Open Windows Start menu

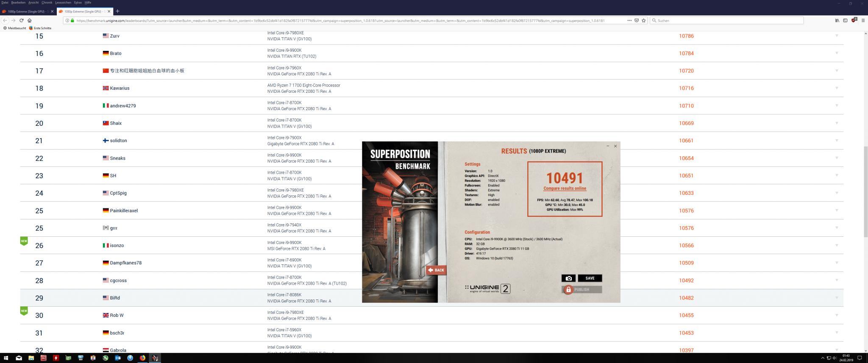[6, 358]
